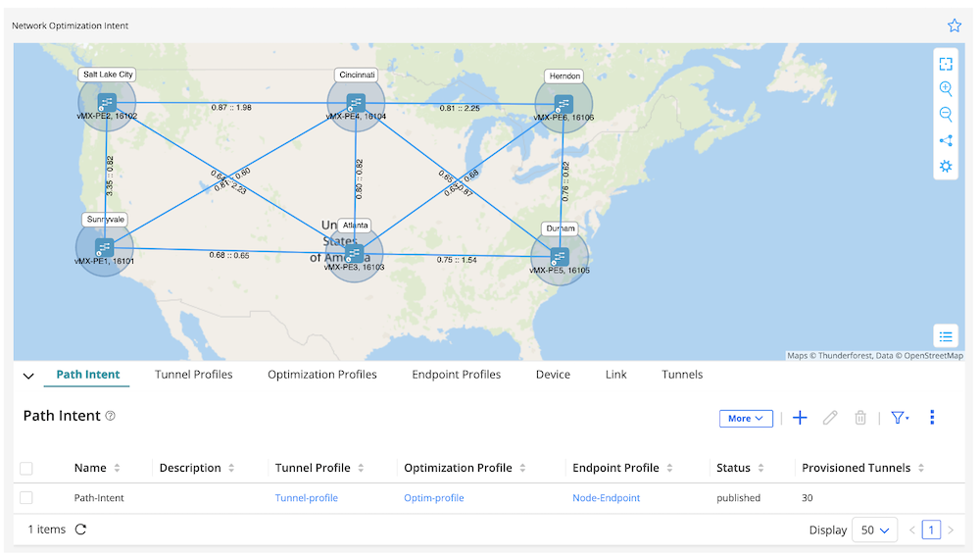Mark Network Optimization Intent as favorite with star

(954, 25)
